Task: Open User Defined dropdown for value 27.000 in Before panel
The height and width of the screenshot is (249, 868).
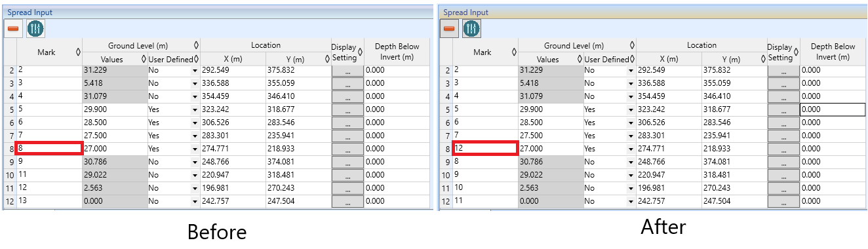Action: pyautogui.click(x=195, y=149)
